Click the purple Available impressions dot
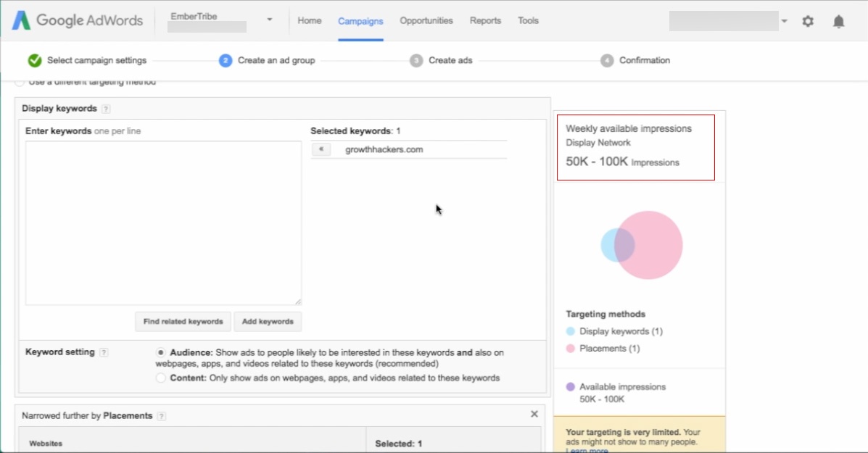Screen dimensions: 868x453 tap(570, 386)
